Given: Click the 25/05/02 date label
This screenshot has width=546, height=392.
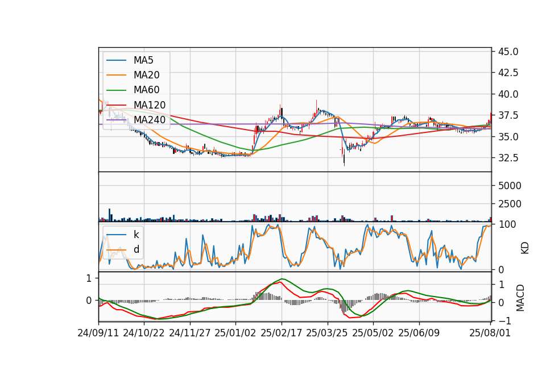Looking at the screenshot, I should pos(373,333).
